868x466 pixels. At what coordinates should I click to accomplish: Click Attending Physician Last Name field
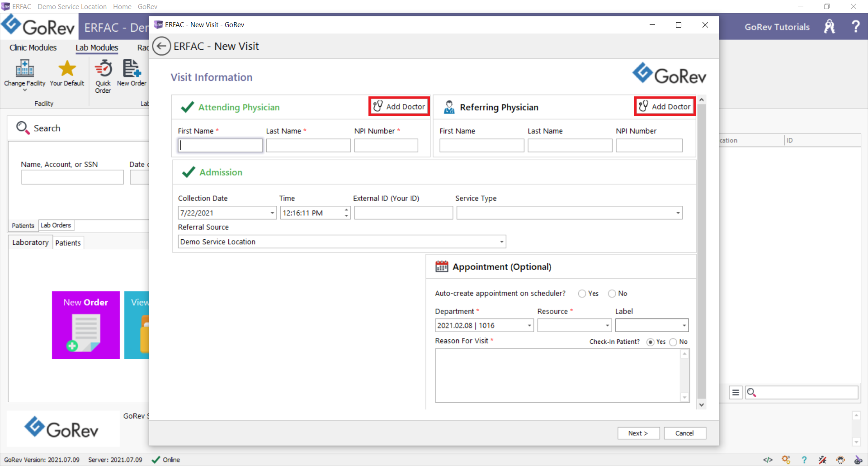tap(308, 145)
